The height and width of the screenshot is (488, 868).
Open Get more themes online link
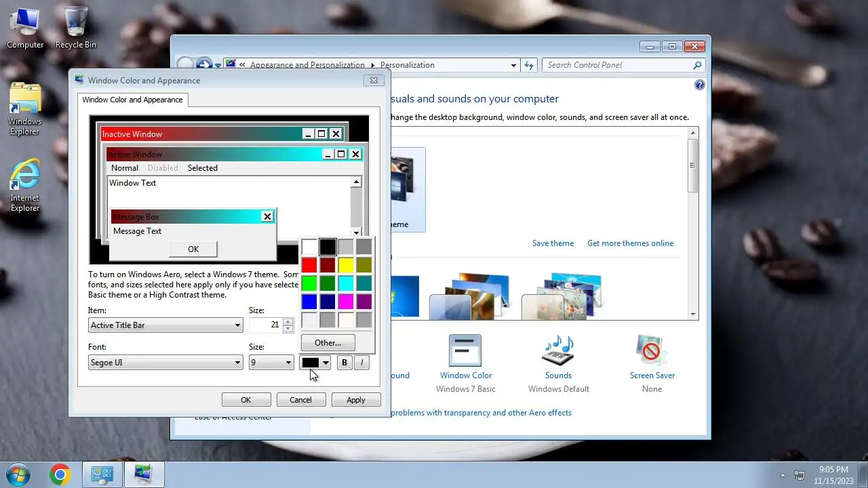(x=631, y=243)
